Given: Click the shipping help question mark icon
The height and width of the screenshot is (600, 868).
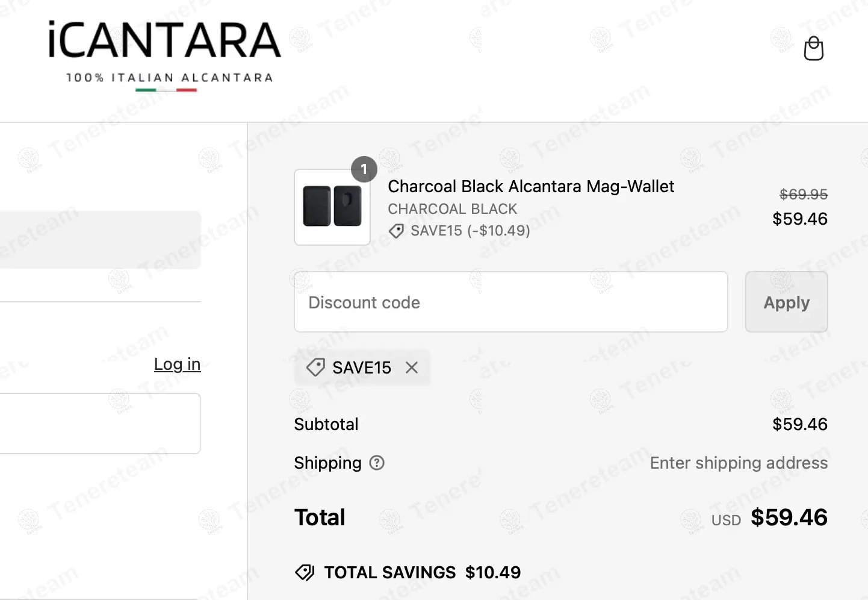Looking at the screenshot, I should click(x=377, y=463).
